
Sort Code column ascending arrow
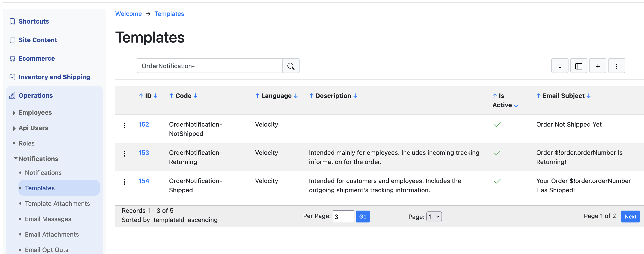pos(171,96)
